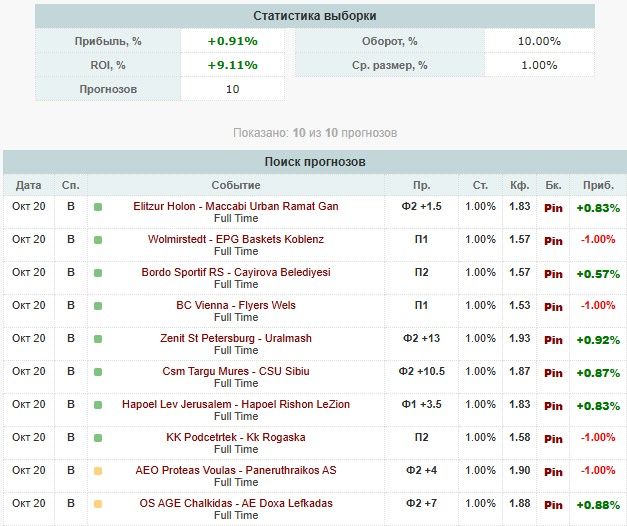The width and height of the screenshot is (627, 526).
Task: Click green status square beside KK Podcetrtek
Action: pos(98,438)
